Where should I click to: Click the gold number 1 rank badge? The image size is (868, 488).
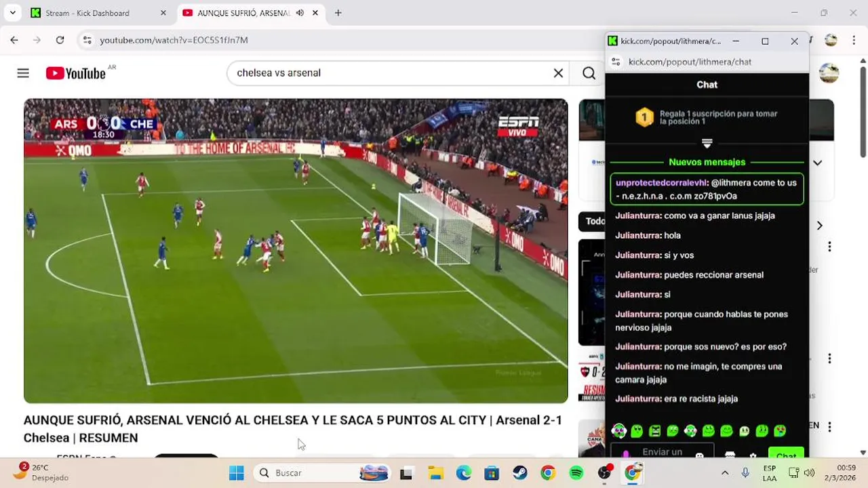[644, 117]
